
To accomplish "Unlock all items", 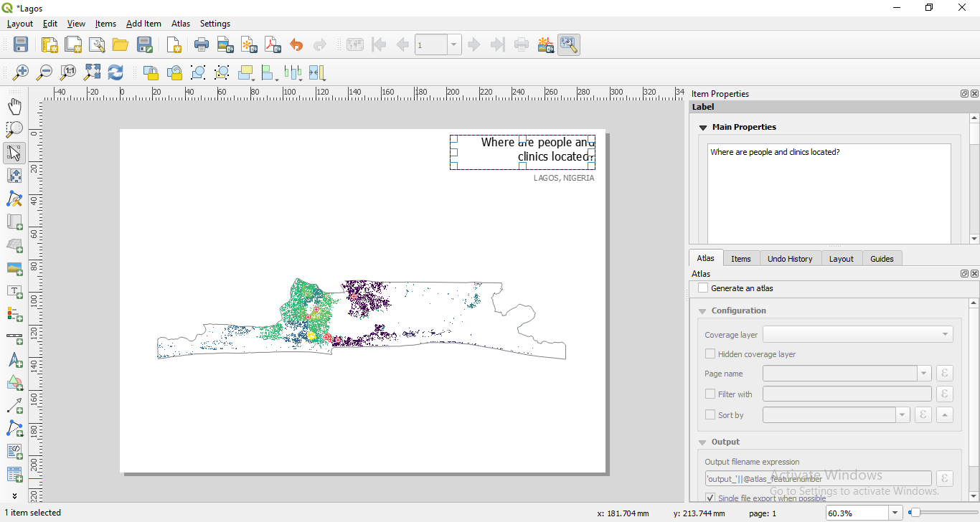I will click(174, 72).
